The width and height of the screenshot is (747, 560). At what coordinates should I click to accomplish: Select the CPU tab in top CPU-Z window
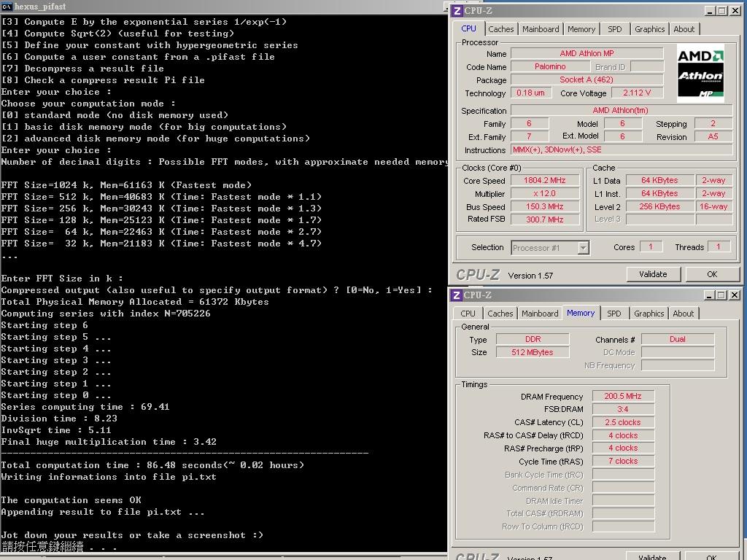point(469,28)
